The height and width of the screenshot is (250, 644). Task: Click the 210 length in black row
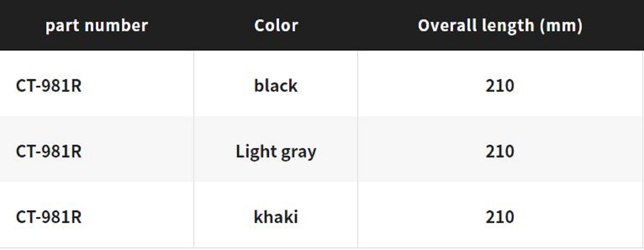[x=500, y=86]
